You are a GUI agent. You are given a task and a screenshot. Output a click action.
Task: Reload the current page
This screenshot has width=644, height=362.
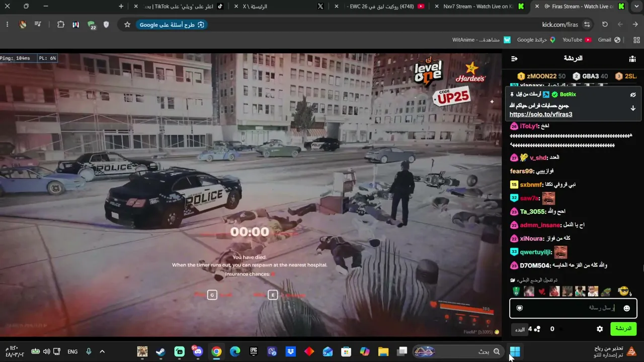pos(605,25)
